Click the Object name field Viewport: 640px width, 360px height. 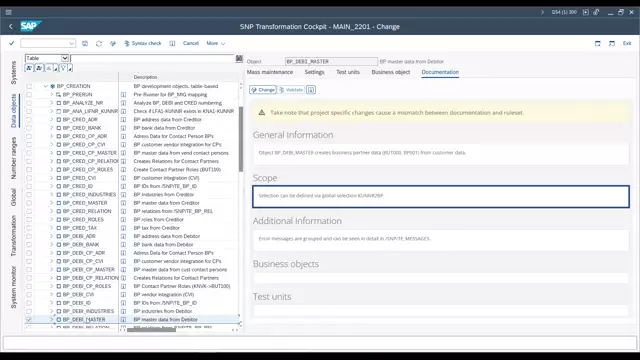pos(331,62)
